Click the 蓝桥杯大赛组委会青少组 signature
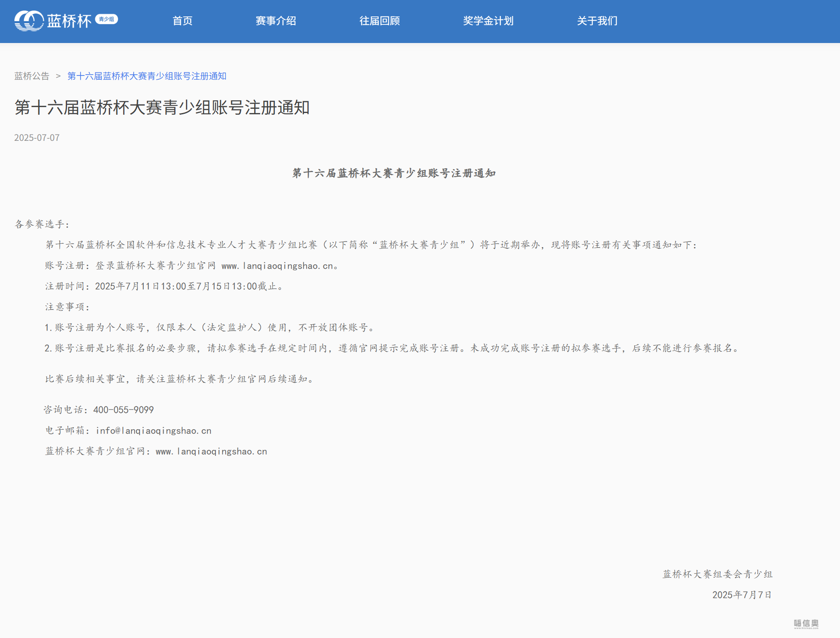Image resolution: width=840 pixels, height=638 pixels. [718, 574]
